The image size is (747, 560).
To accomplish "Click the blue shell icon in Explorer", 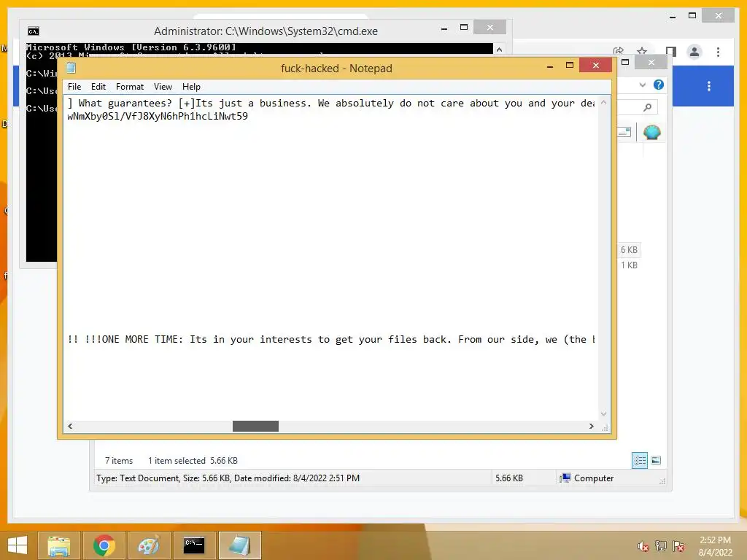I will [651, 132].
